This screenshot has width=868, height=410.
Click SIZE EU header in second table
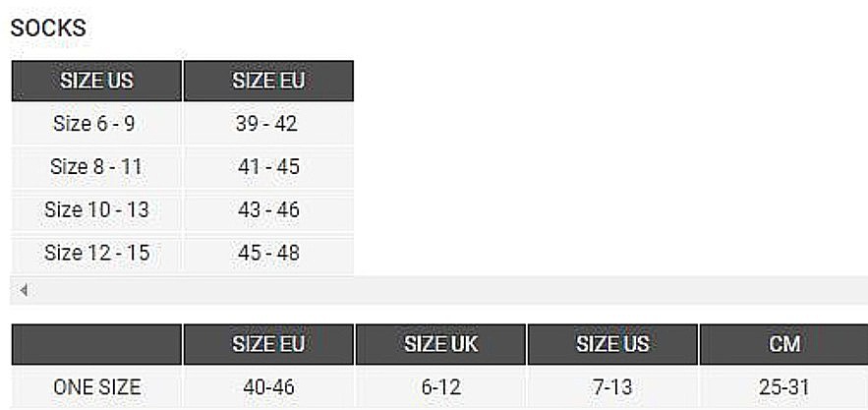point(268,344)
